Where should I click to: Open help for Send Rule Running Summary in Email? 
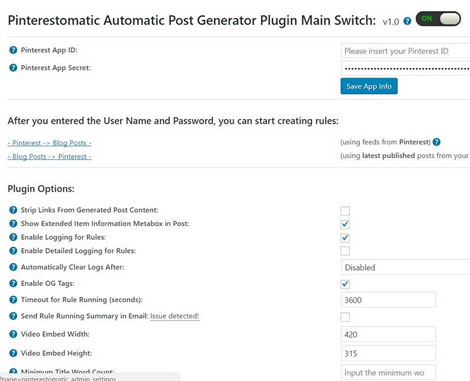point(13,316)
